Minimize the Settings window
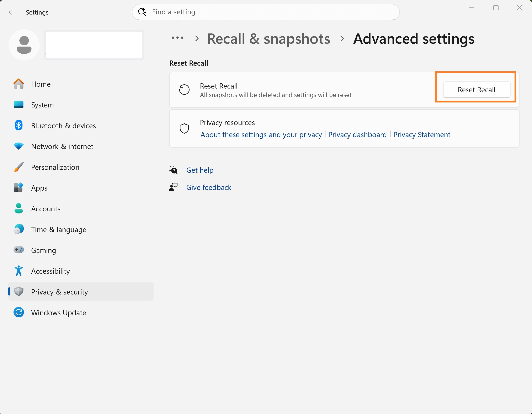 coord(472,8)
